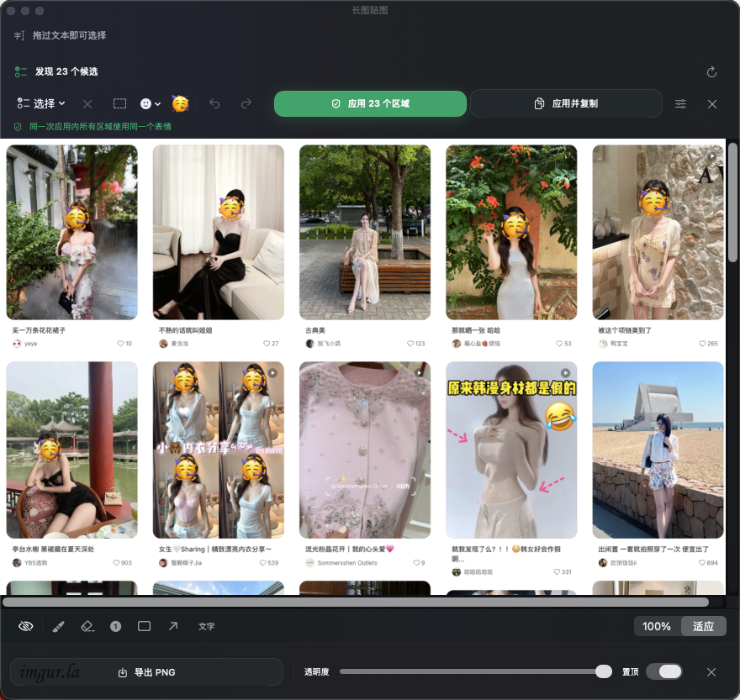Click the yeye author name
Screen dimensions: 740x700
coord(30,344)
